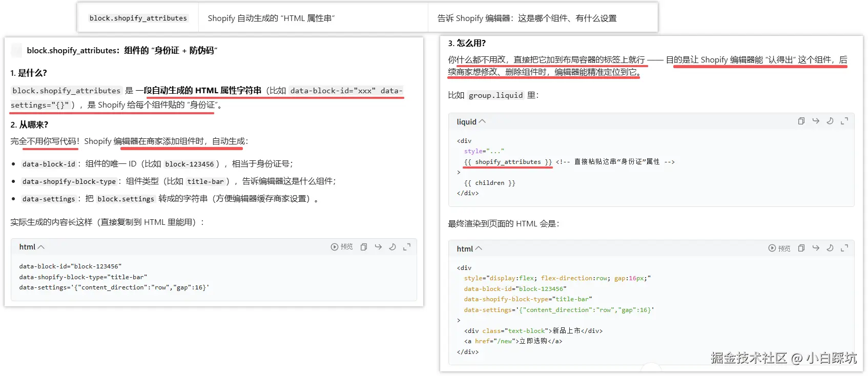Expand liquid code block to fullscreen
Image resolution: width=868 pixels, height=376 pixels.
click(844, 121)
